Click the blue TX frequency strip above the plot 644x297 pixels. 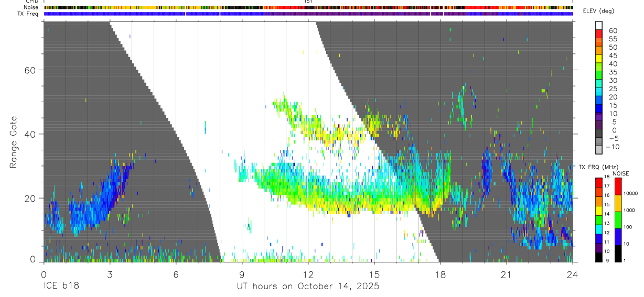coord(308,14)
